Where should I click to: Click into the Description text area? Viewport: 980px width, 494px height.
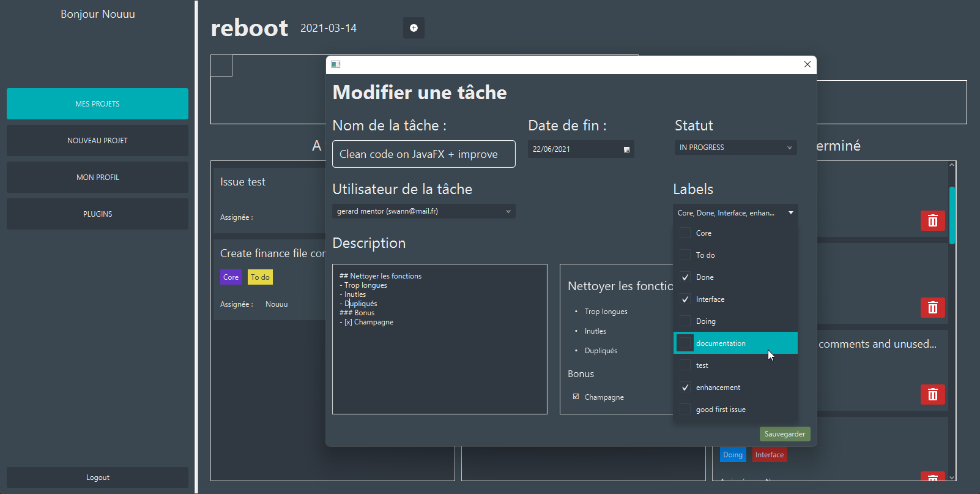coord(440,339)
